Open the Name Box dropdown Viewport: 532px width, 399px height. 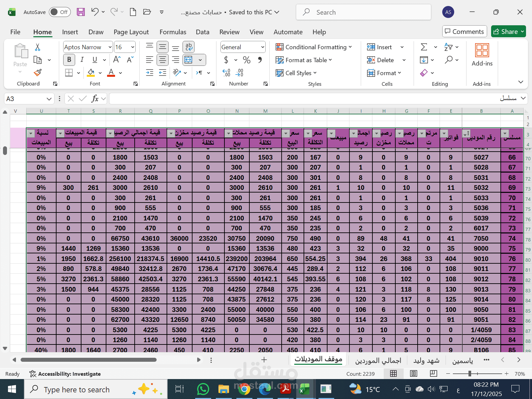tap(49, 99)
